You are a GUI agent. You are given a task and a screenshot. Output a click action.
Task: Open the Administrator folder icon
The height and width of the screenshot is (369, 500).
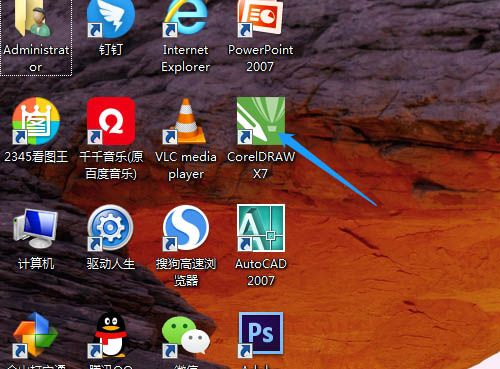[33, 18]
